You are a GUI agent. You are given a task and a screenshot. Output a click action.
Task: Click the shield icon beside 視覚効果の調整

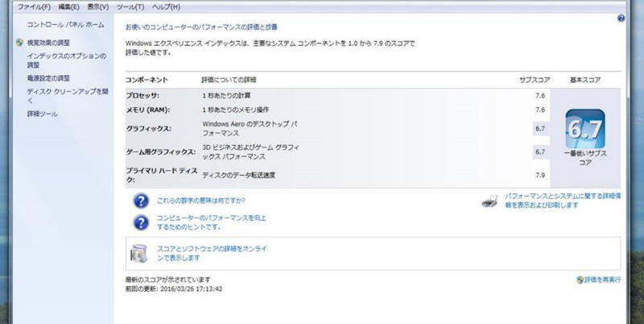[x=19, y=43]
